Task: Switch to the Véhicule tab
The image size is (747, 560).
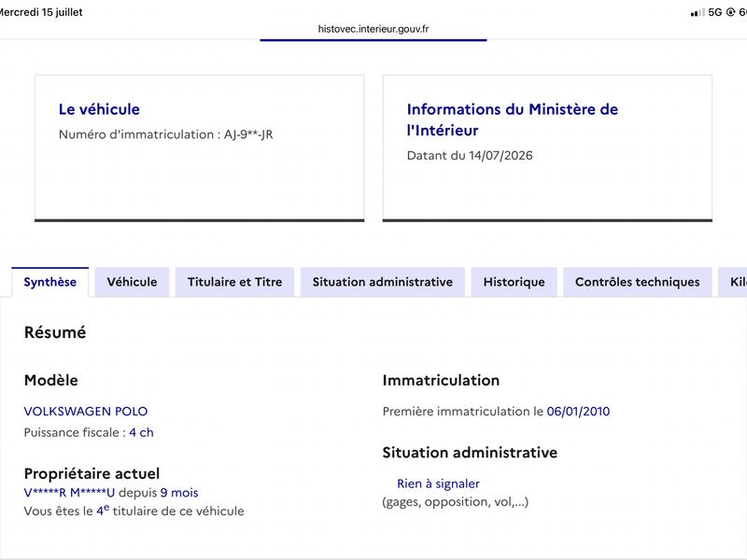Action: click(x=132, y=282)
